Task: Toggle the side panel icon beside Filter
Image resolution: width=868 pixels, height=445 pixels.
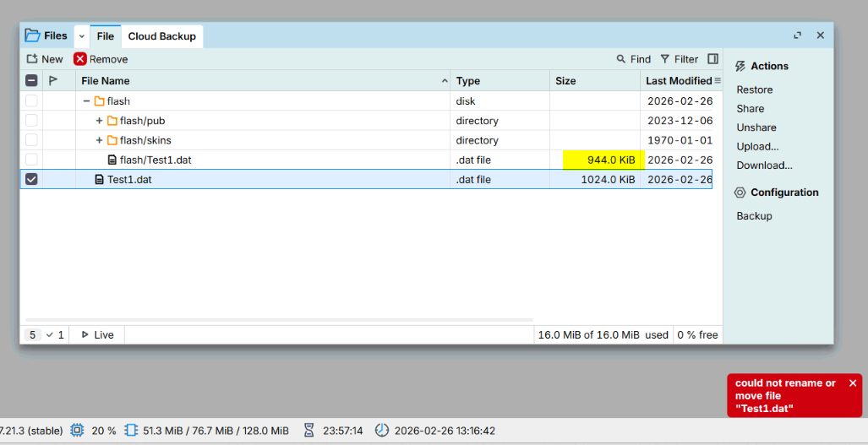Action: (713, 58)
